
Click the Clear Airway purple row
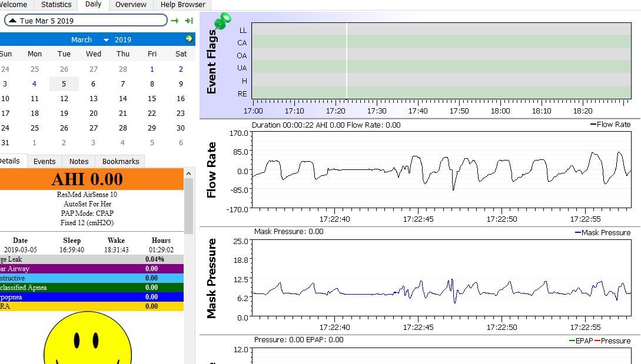pos(92,269)
